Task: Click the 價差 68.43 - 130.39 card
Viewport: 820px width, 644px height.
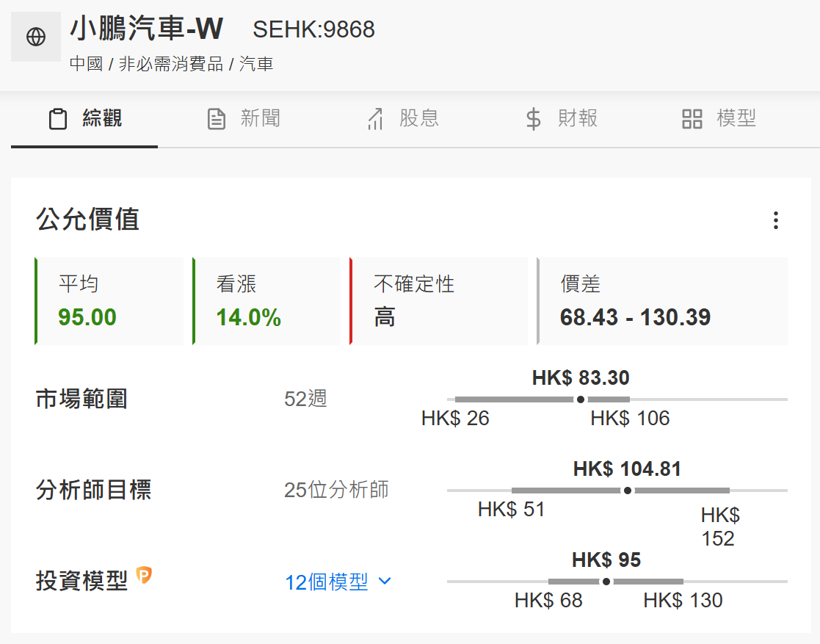Action: [661, 301]
